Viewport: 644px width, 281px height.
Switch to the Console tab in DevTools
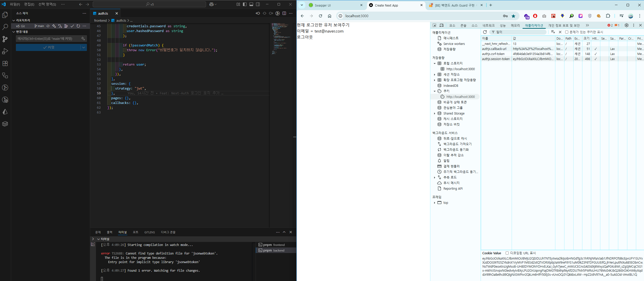click(x=463, y=25)
